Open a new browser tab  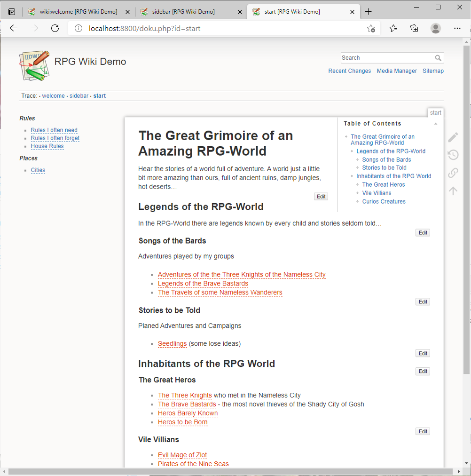(x=368, y=12)
